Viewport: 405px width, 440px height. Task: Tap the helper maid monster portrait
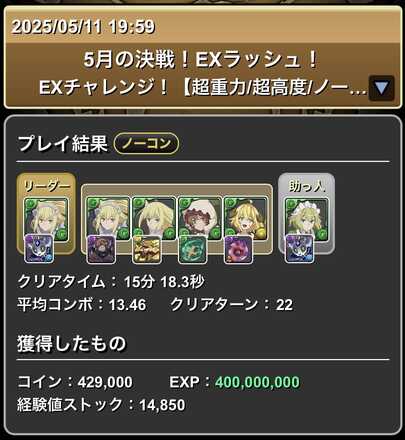tap(307, 219)
